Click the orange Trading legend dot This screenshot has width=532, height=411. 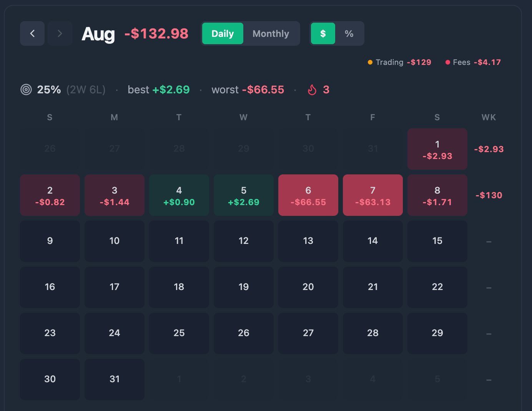pyautogui.click(x=370, y=62)
